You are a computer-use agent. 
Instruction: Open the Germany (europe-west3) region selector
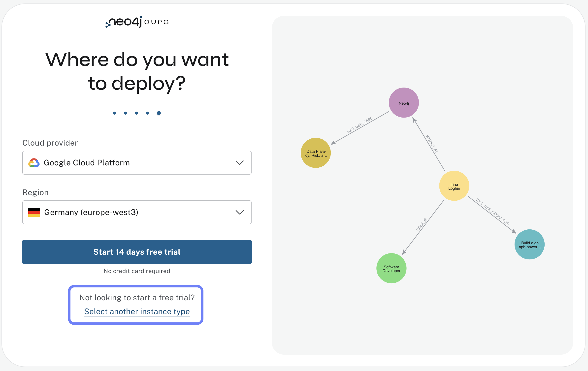pos(137,212)
